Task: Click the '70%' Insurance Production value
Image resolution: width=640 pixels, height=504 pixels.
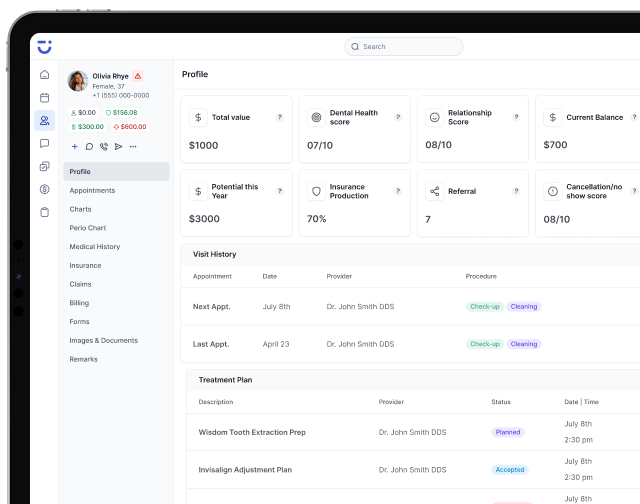Action: click(x=317, y=219)
